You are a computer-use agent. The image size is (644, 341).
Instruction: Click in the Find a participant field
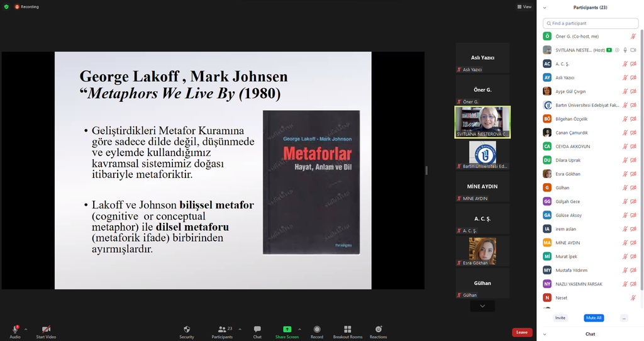pos(591,23)
